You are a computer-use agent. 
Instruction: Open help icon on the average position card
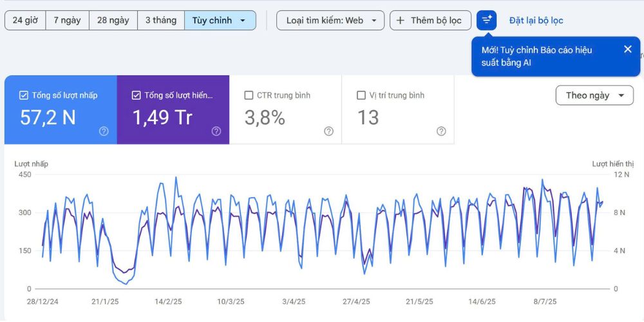click(x=441, y=131)
